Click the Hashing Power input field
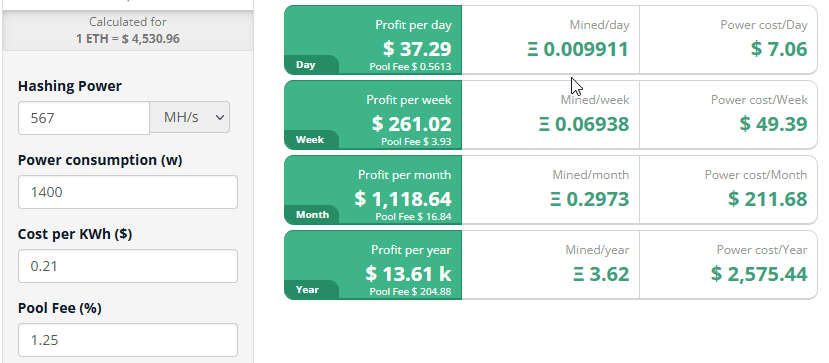 [84, 118]
